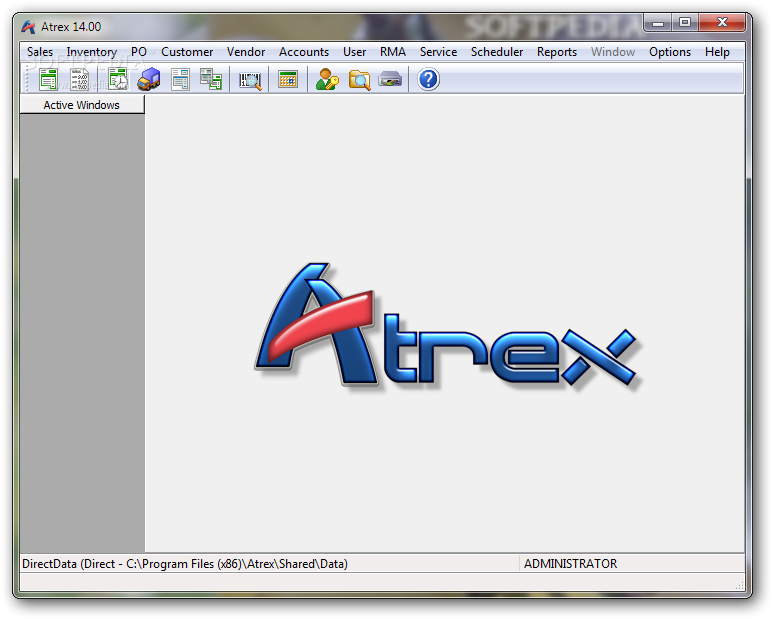Click the delivery truck toolbar icon
The image size is (773, 619).
point(148,79)
